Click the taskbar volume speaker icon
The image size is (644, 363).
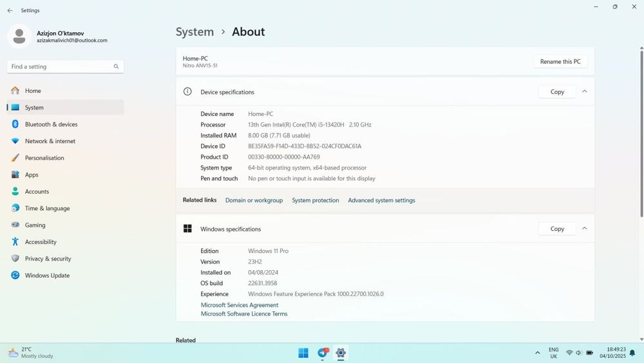579,353
